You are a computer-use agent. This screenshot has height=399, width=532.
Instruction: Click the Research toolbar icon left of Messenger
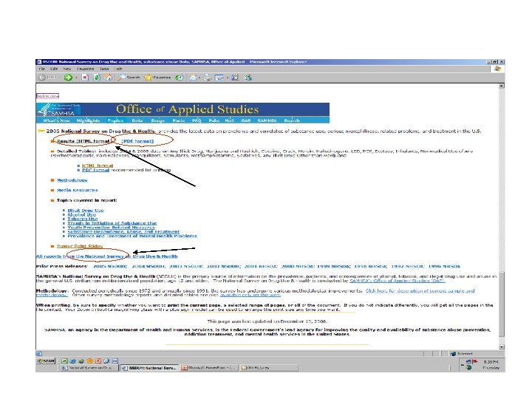pos(235,78)
